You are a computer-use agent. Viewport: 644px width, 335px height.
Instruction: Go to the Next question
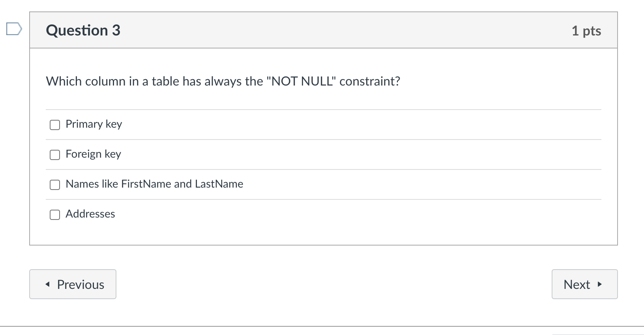pyautogui.click(x=584, y=284)
